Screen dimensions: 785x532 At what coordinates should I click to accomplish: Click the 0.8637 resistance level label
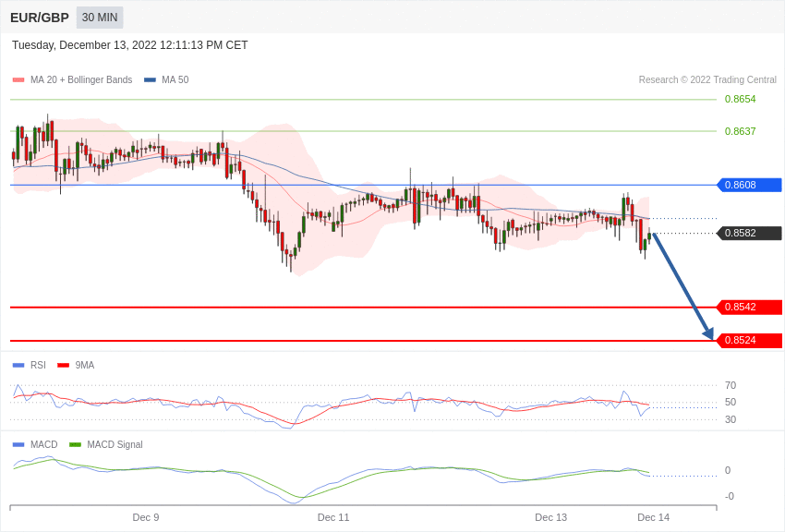(x=740, y=131)
